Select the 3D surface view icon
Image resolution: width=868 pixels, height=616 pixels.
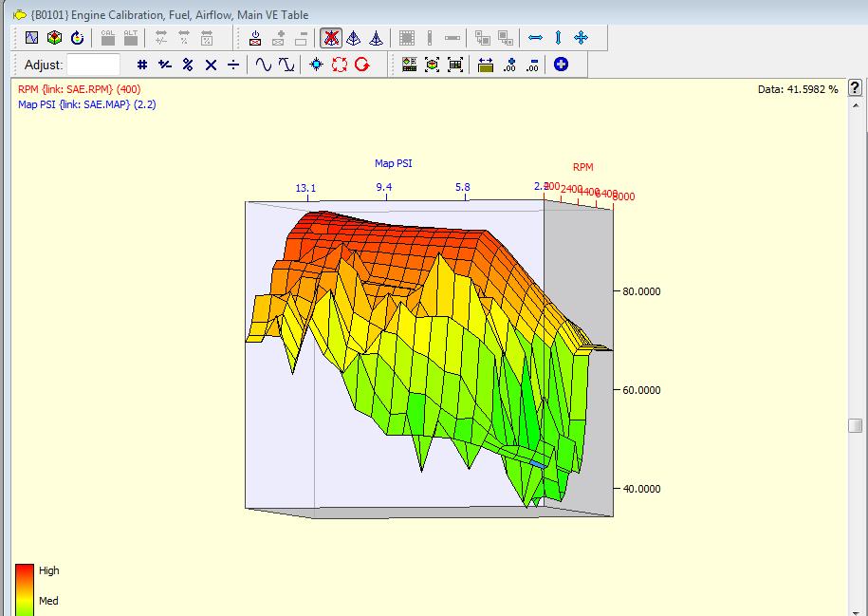pyautogui.click(x=56, y=38)
